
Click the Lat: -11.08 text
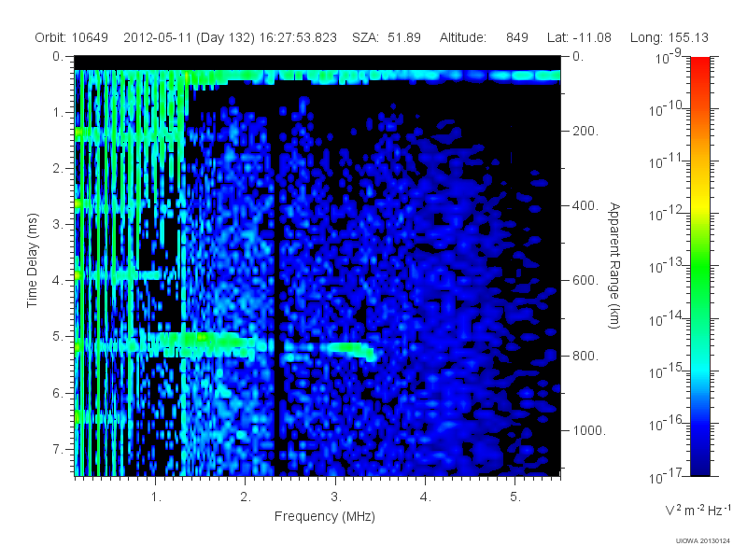click(579, 37)
